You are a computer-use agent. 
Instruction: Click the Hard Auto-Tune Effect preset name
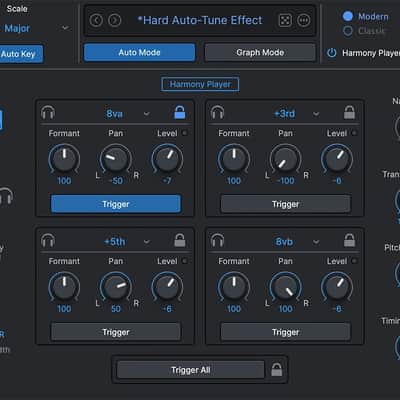tap(200, 20)
